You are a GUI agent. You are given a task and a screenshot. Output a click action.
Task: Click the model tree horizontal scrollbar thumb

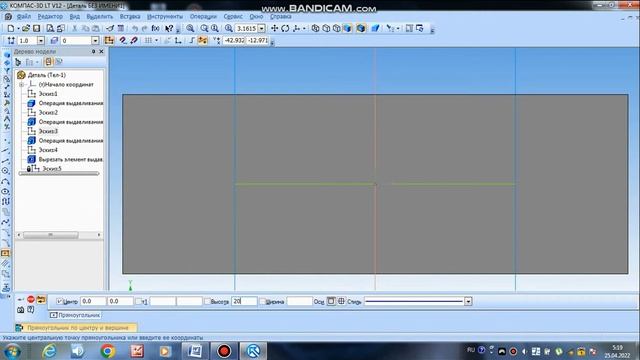click(51, 235)
